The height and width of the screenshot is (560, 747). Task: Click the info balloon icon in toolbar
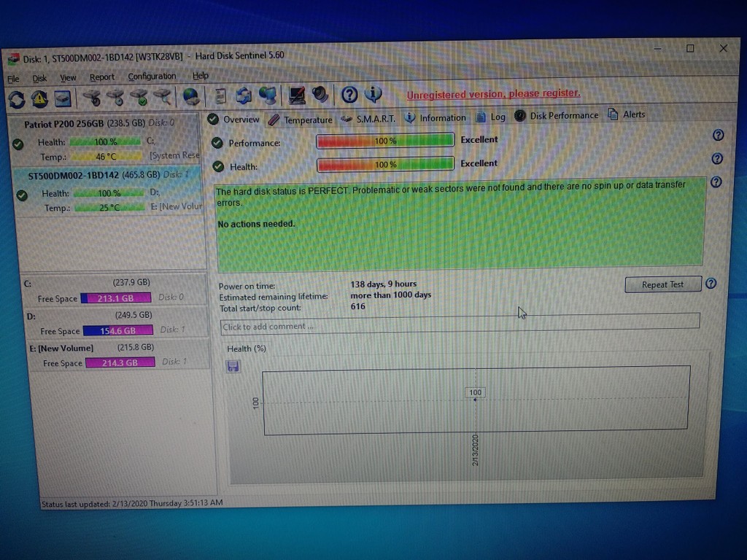(373, 95)
